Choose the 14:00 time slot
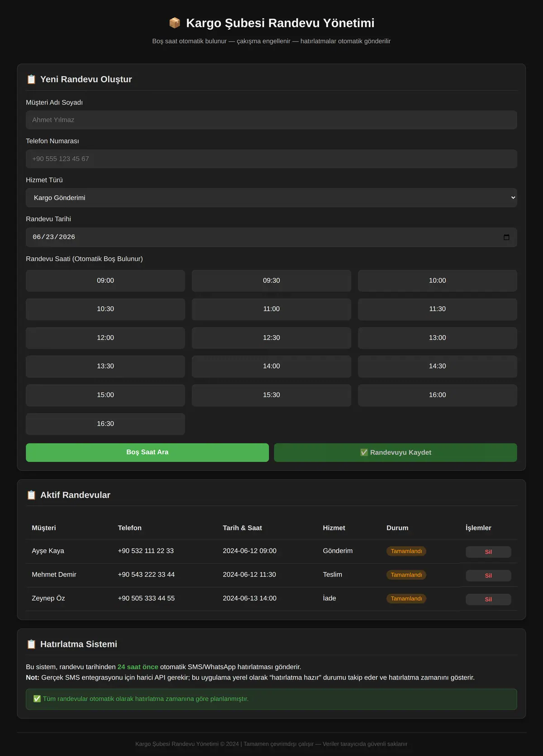The height and width of the screenshot is (756, 543). pos(271,366)
